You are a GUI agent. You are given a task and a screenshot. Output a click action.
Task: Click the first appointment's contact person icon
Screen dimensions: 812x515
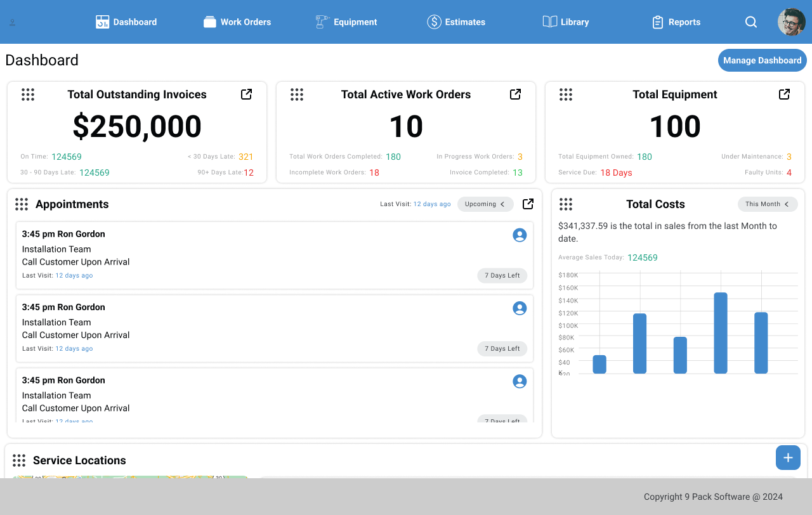pyautogui.click(x=520, y=235)
